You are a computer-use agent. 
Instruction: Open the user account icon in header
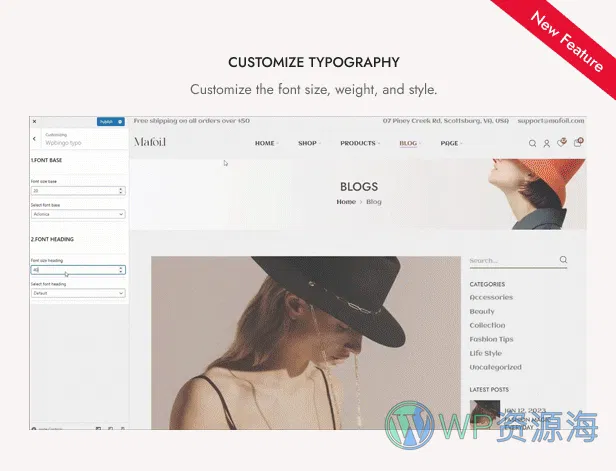[x=547, y=143]
